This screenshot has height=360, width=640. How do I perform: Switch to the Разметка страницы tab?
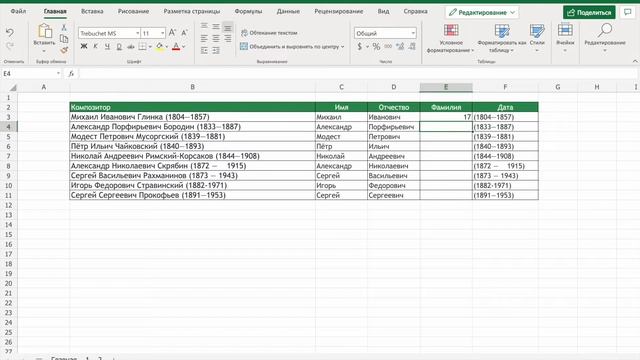click(x=191, y=11)
